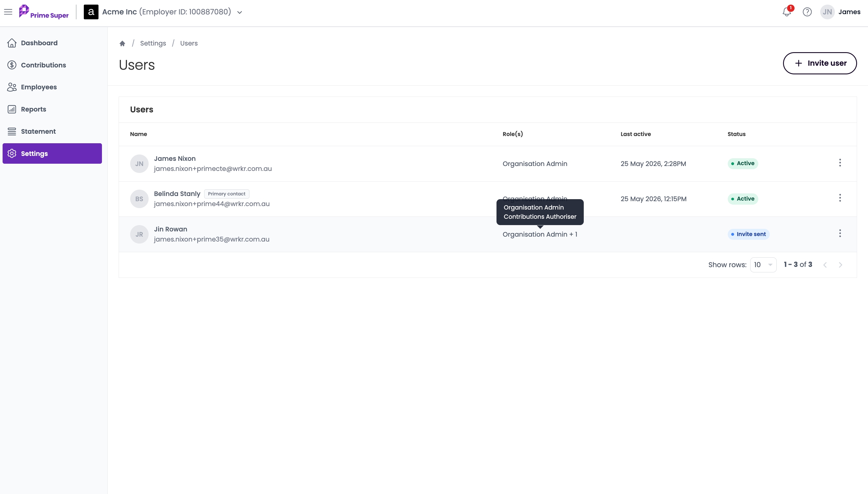Go to the previous page arrow
This screenshot has width=868, height=494.
click(x=825, y=265)
